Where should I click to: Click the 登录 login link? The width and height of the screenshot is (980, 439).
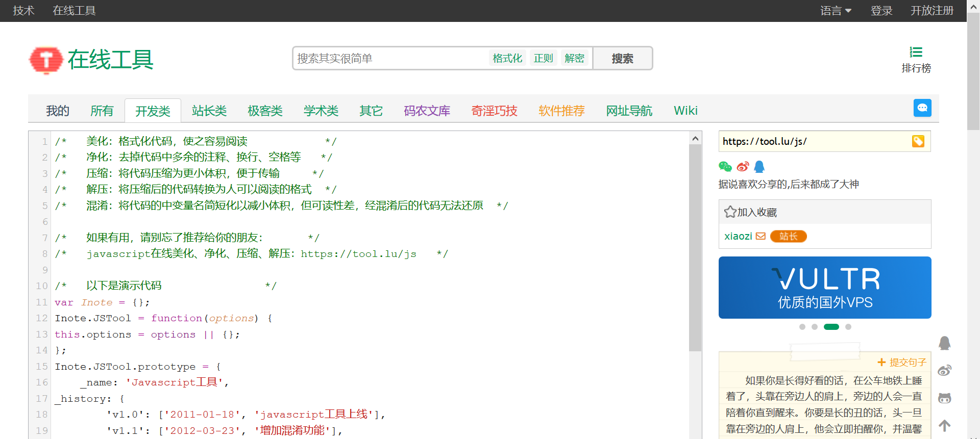tap(881, 11)
